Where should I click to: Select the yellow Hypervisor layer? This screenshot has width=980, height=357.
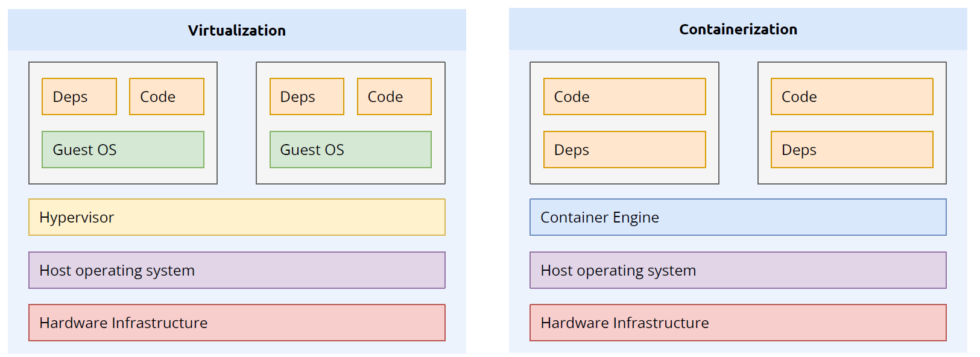pyautogui.click(x=236, y=217)
